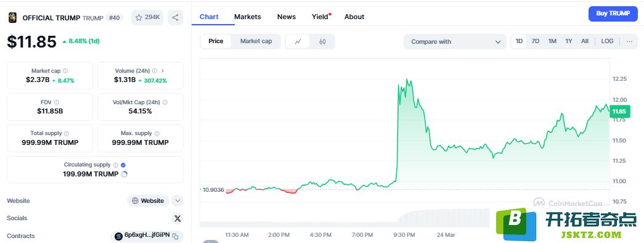This screenshot has width=644, height=243.
Task: Expand the chevron beside the Website button
Action: tap(177, 200)
